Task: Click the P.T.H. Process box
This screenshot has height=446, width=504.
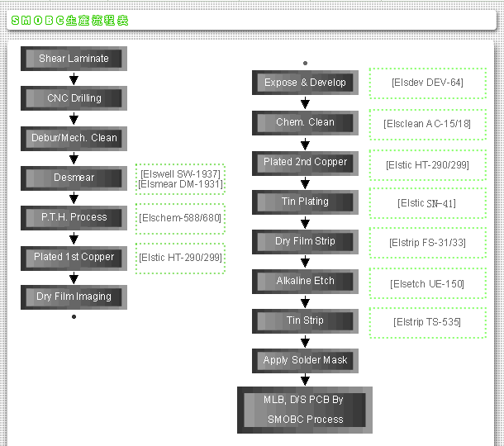Action: tap(74, 217)
